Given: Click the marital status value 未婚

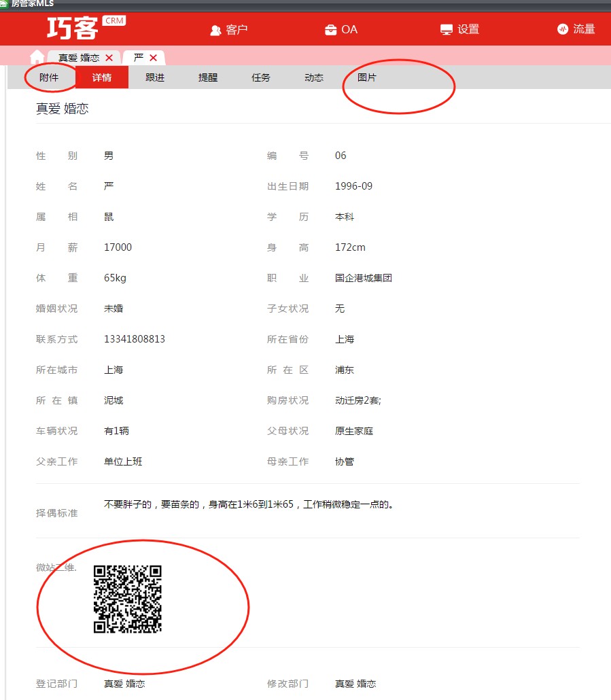Looking at the screenshot, I should [114, 309].
